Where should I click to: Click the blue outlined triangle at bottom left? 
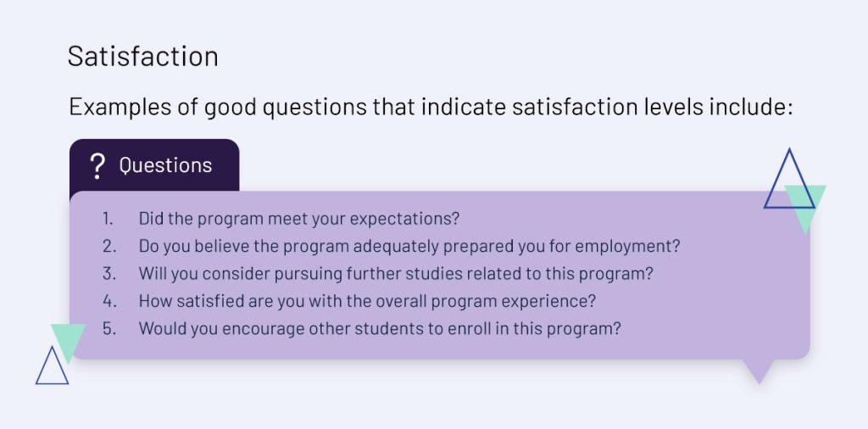click(x=52, y=365)
